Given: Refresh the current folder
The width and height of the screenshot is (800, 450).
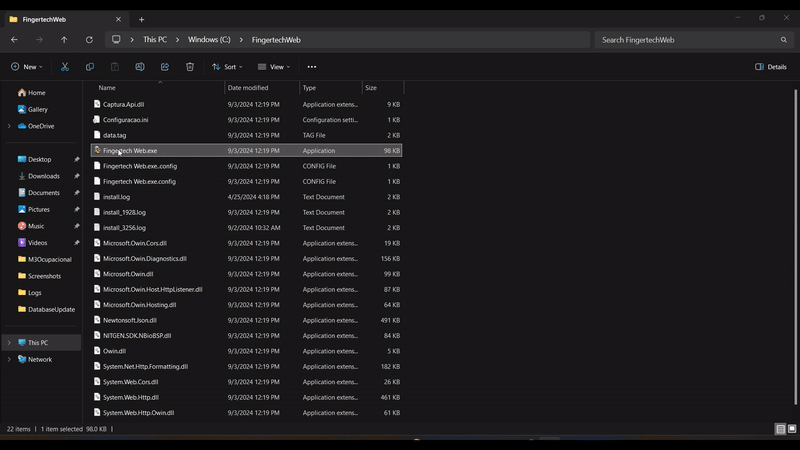Looking at the screenshot, I should [x=89, y=40].
